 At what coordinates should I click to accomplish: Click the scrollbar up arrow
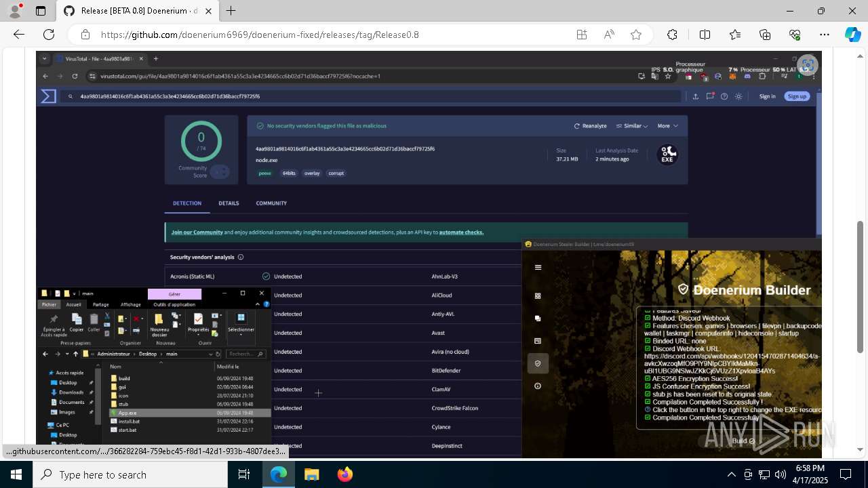click(861, 55)
